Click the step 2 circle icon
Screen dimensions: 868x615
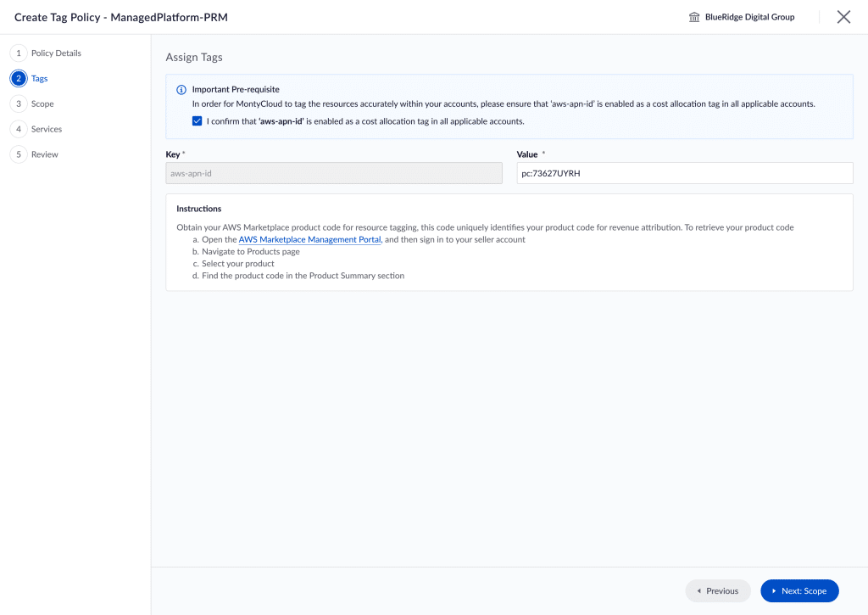19,79
